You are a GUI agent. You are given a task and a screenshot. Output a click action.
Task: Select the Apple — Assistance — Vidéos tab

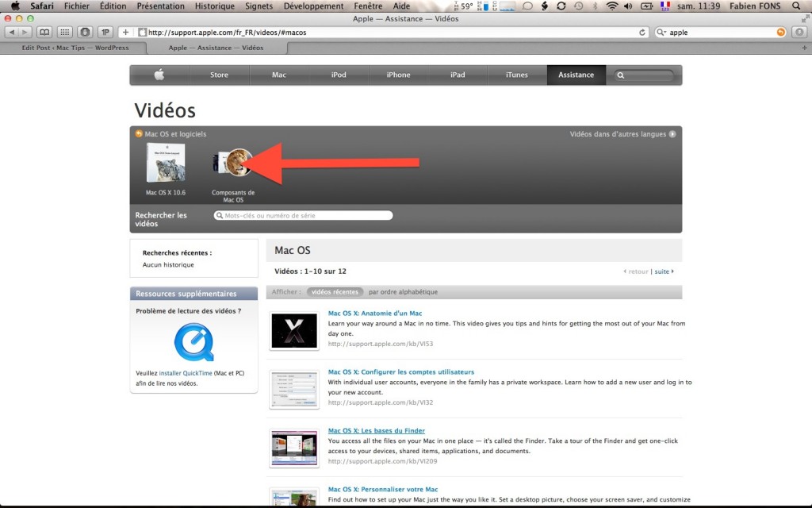click(x=216, y=48)
